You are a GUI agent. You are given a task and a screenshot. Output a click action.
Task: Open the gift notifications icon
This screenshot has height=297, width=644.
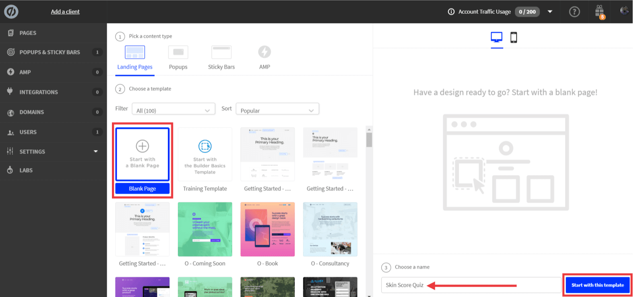(600, 11)
